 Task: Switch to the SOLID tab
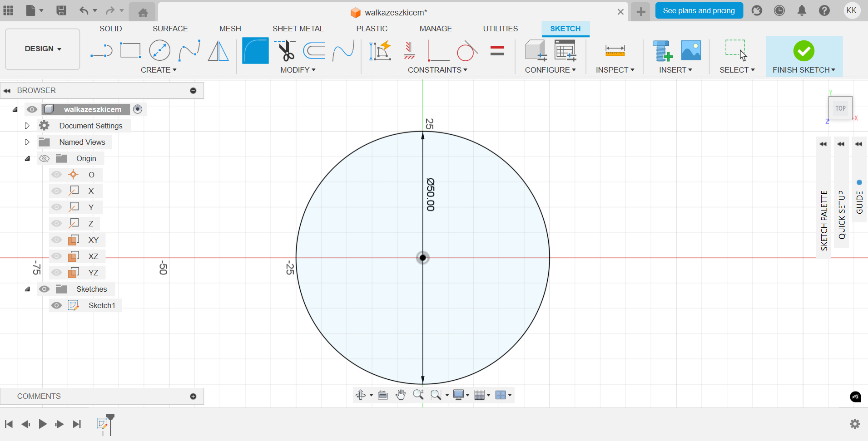(111, 29)
